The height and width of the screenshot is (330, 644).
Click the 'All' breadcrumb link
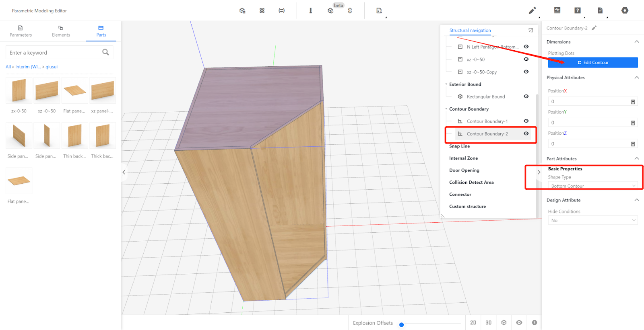[8, 67]
